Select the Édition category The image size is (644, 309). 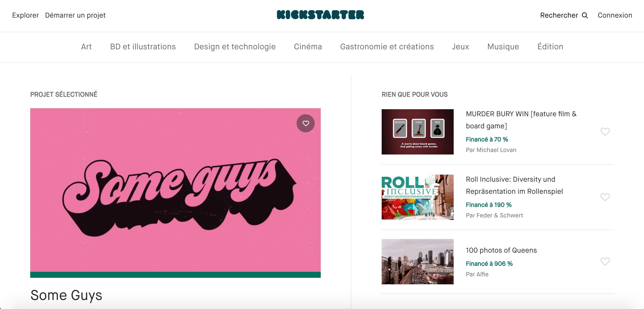tap(550, 47)
